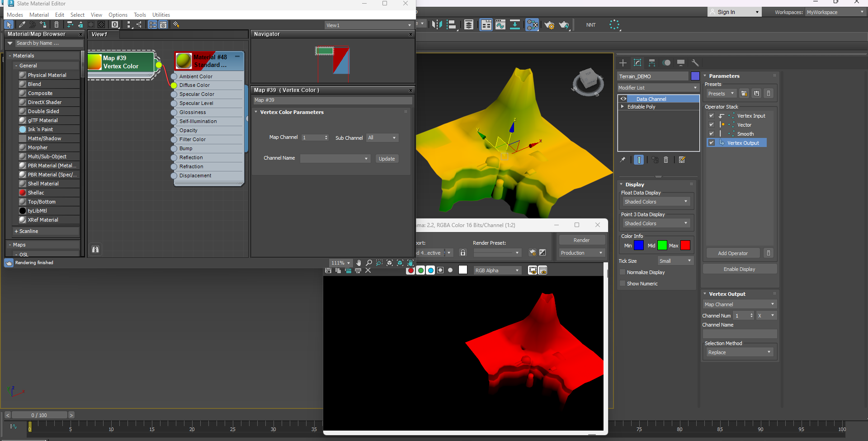Open the Motion tab in command panel
The image size is (868, 441).
[666, 63]
